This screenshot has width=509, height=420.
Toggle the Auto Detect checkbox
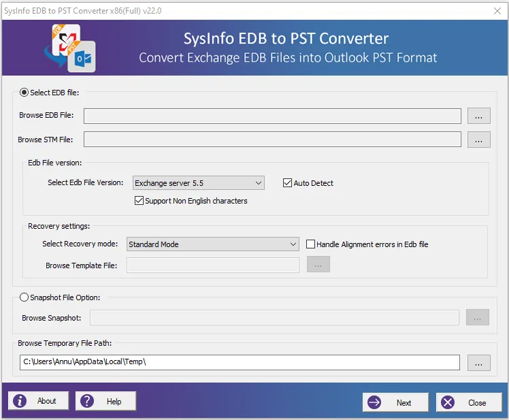[x=287, y=183]
